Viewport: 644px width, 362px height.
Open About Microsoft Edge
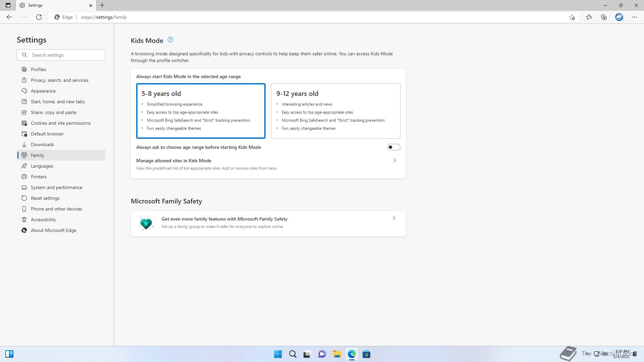pos(61,230)
